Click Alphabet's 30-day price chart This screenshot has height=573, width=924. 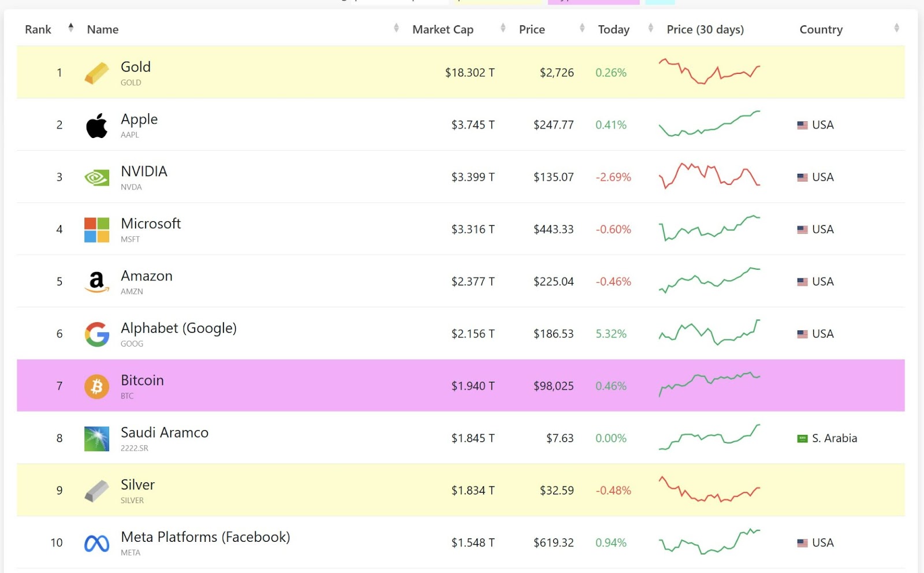click(x=710, y=332)
